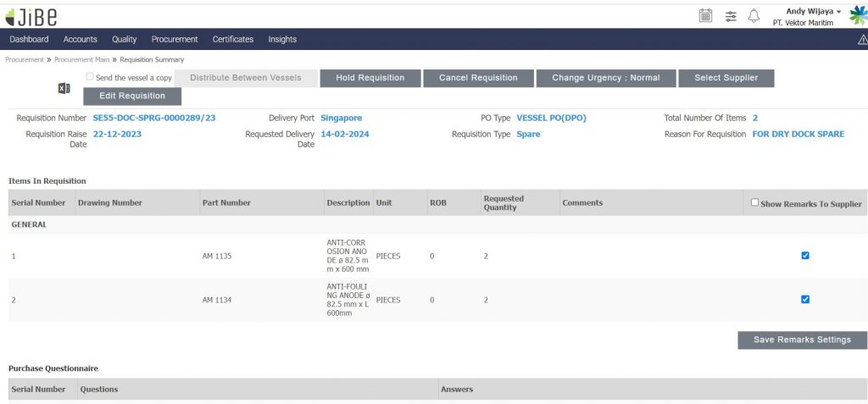Uncheck remarks checkbox for item AM 1135
This screenshot has height=404, width=868.
coord(804,255)
